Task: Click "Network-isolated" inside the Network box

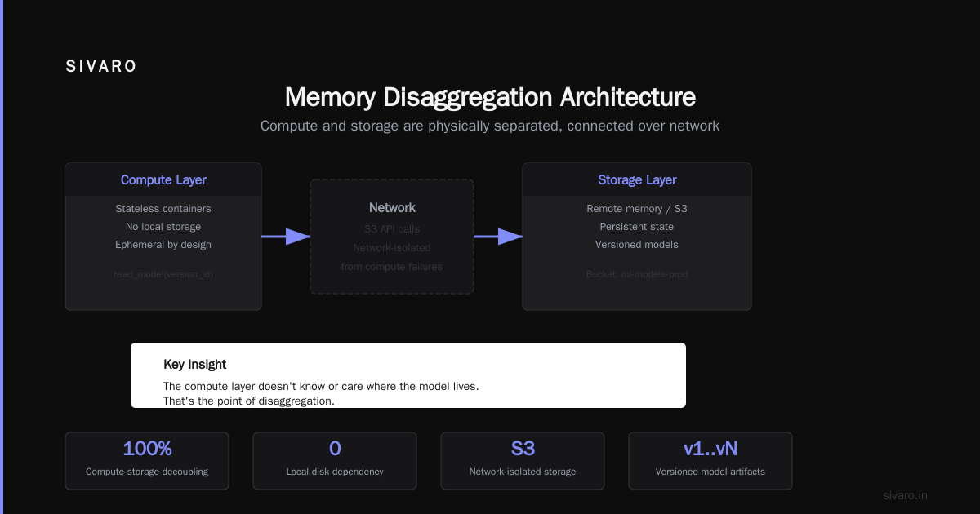Action: [392, 248]
